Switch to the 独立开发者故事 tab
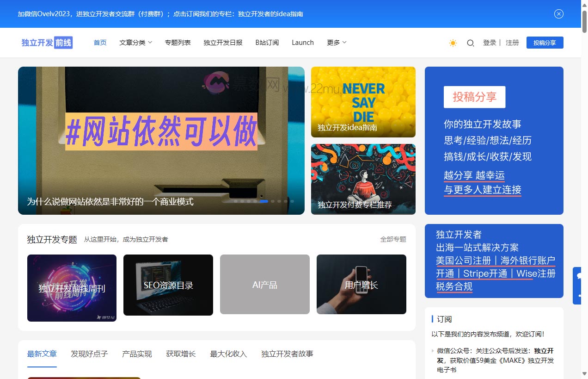 pyautogui.click(x=287, y=354)
